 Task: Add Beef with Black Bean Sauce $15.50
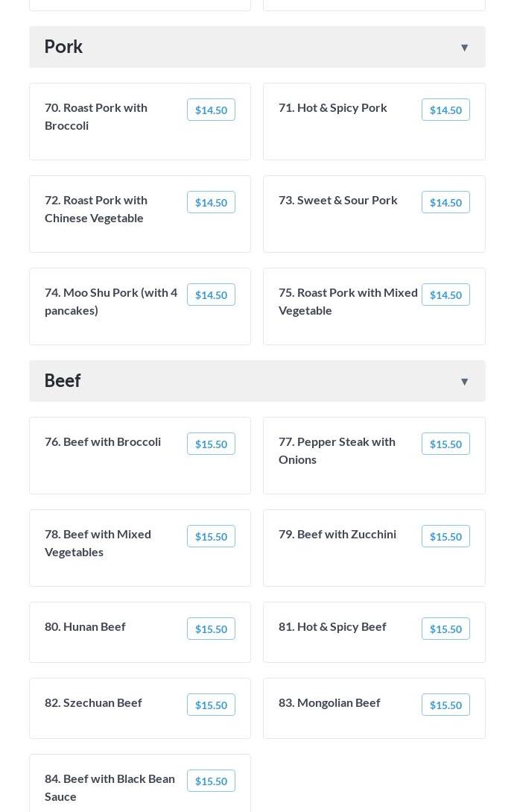coord(211,781)
